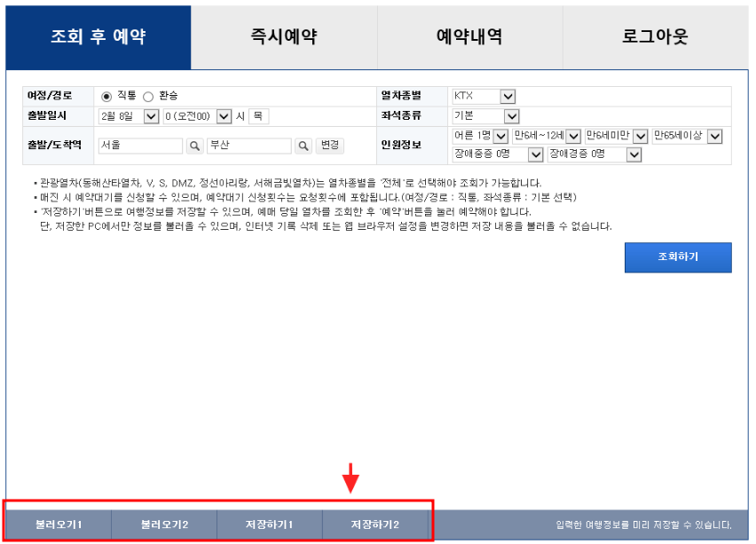Open the departure hour dropdown showing 0 (오전00)
The width and height of the screenshot is (756, 544).
[x=224, y=116]
